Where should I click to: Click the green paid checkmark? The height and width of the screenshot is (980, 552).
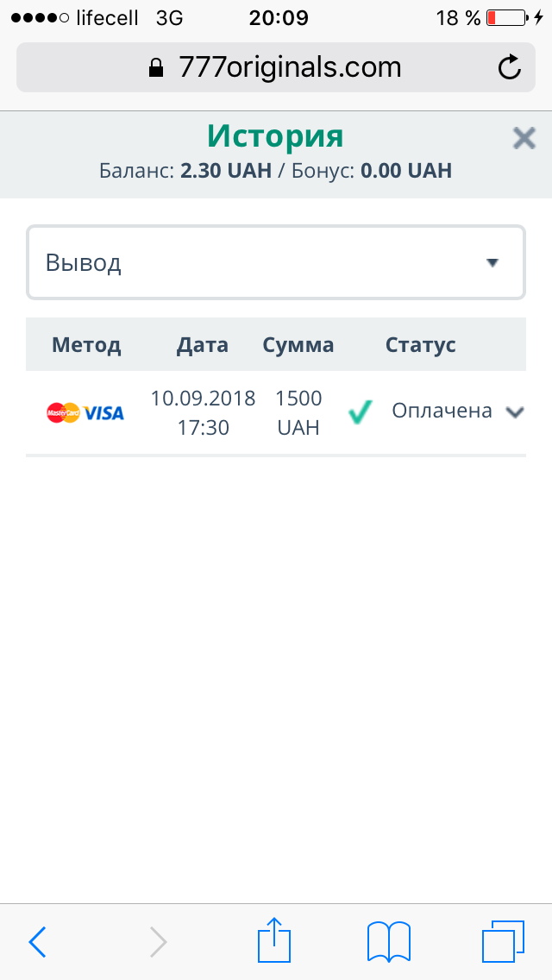tap(361, 412)
